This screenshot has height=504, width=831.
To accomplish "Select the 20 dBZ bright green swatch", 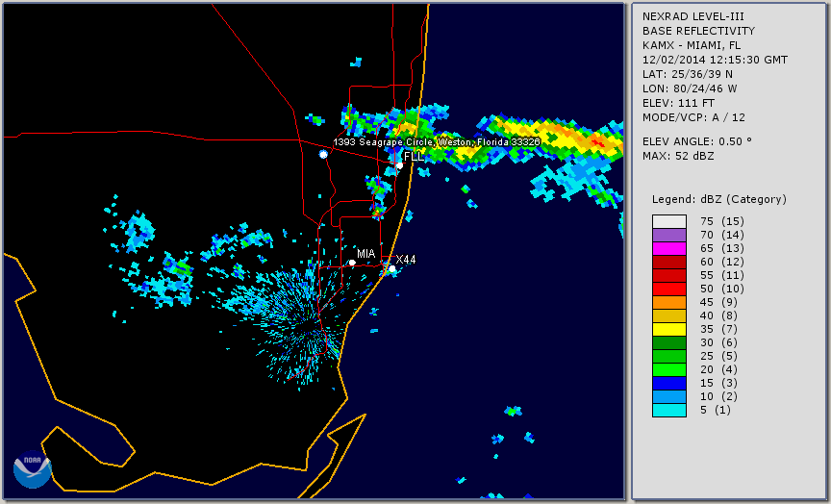I will point(668,369).
